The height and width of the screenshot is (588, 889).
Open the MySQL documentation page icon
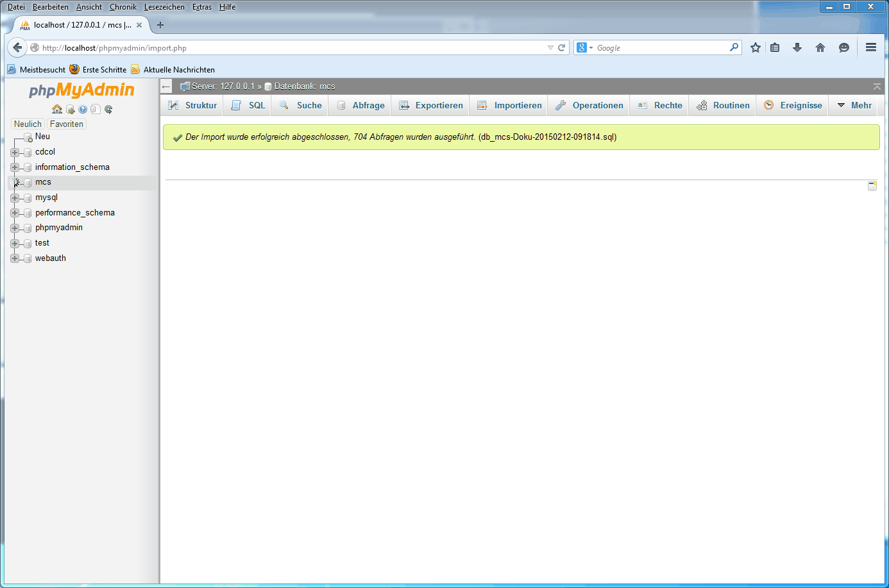click(96, 109)
